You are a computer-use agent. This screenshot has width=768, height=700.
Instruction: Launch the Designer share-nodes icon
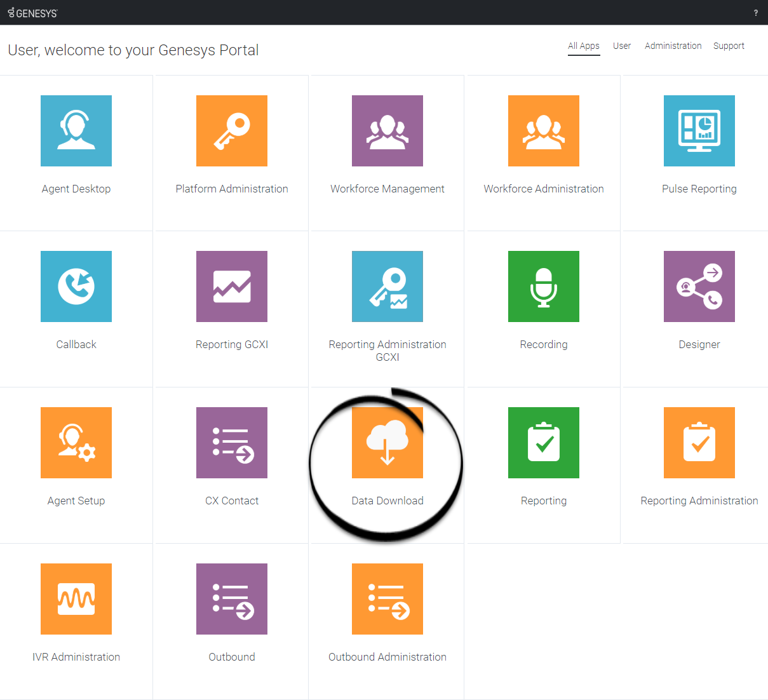(699, 286)
